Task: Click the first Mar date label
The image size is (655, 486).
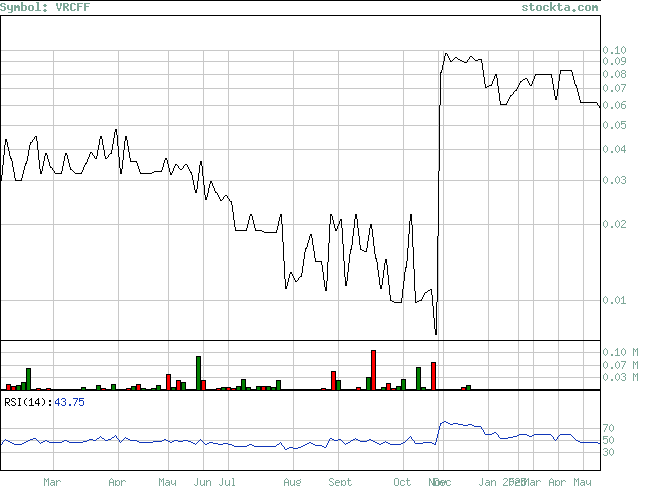Action: pos(52,482)
